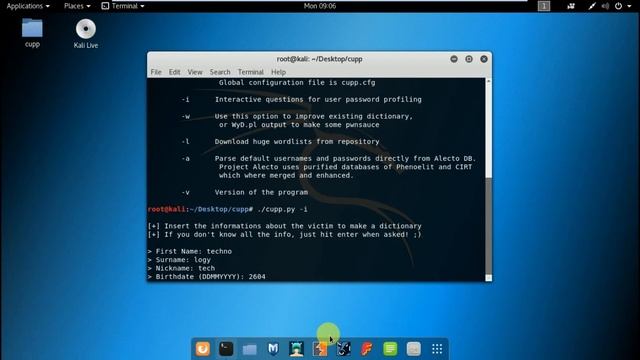Open the terminal Edit menu
The image size is (640, 360).
tap(174, 72)
